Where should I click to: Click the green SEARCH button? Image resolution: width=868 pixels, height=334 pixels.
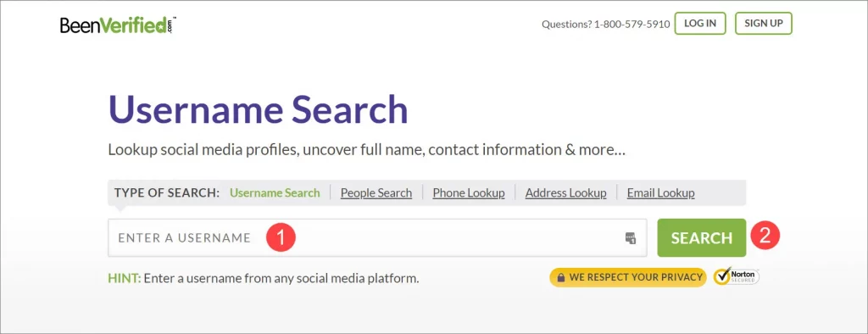pyautogui.click(x=701, y=237)
